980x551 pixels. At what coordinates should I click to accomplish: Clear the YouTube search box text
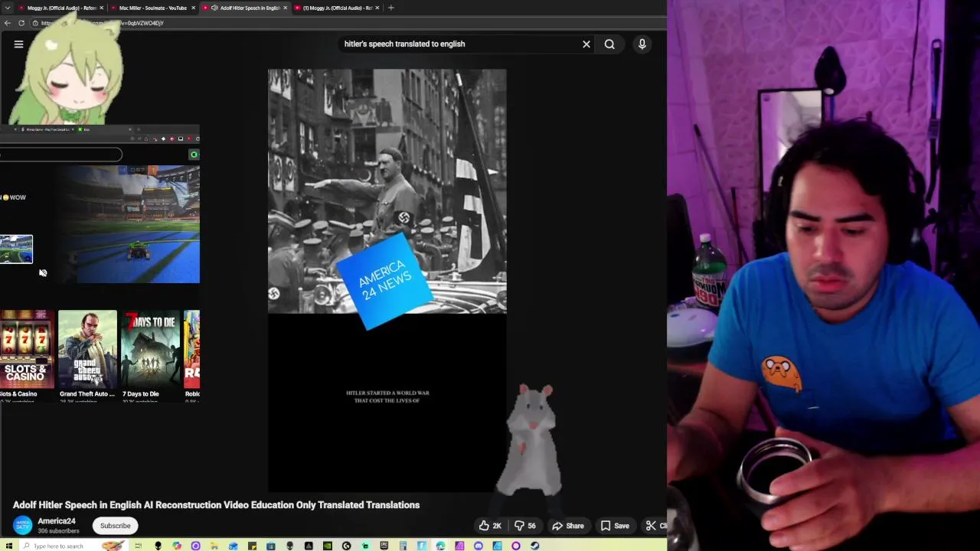coord(586,44)
